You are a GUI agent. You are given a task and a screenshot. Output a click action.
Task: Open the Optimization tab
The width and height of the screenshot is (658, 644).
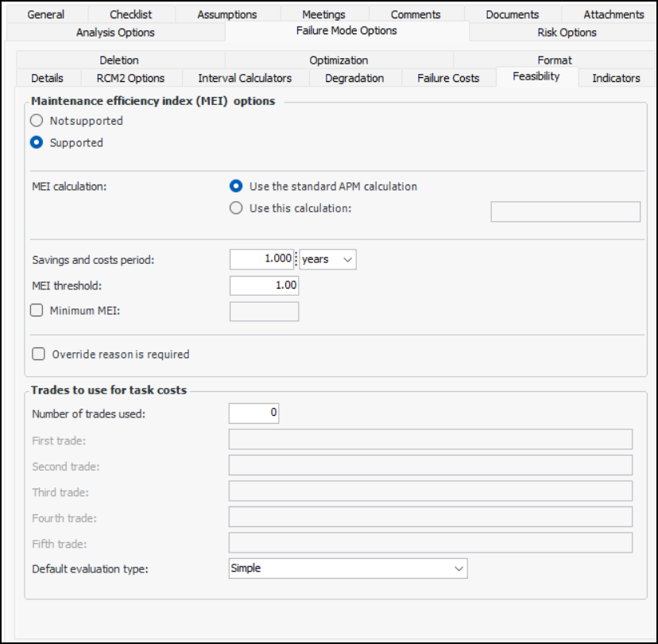(x=339, y=60)
